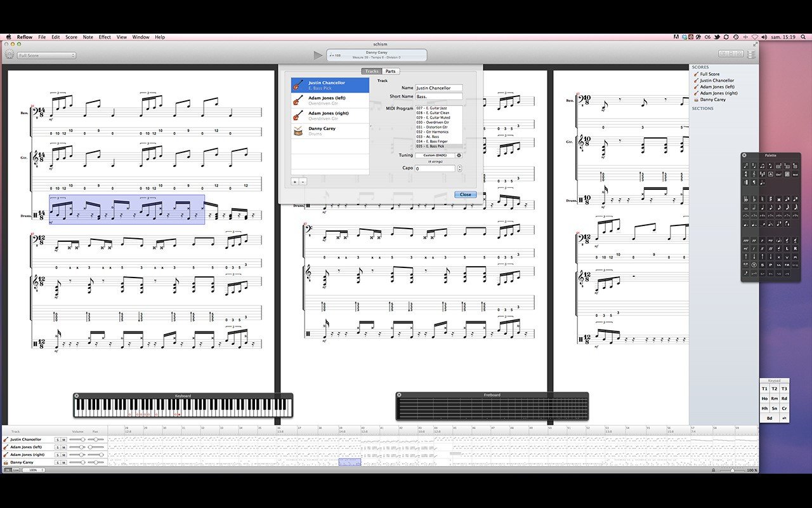Click Adam Jones (left) pan slider
Screen dimensions: 812x508
point(96,447)
